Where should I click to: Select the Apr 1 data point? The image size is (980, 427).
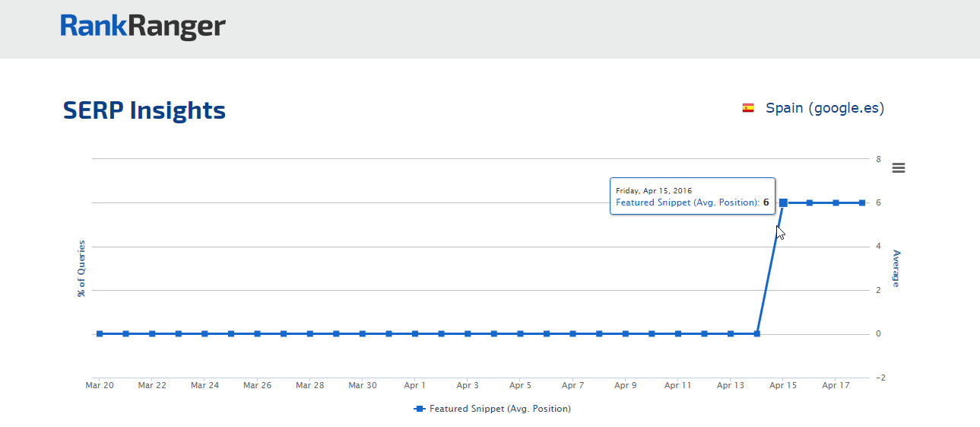point(415,333)
